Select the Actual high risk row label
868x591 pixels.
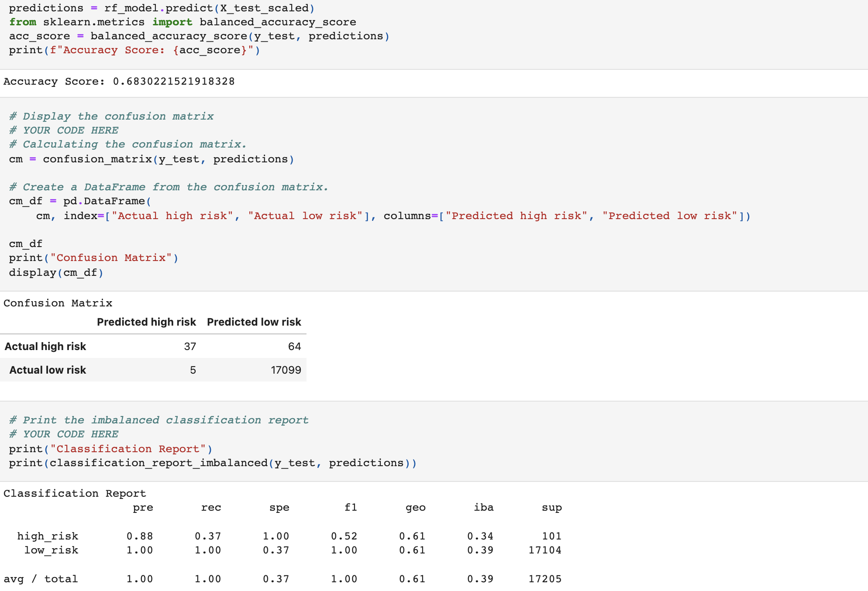(x=45, y=346)
